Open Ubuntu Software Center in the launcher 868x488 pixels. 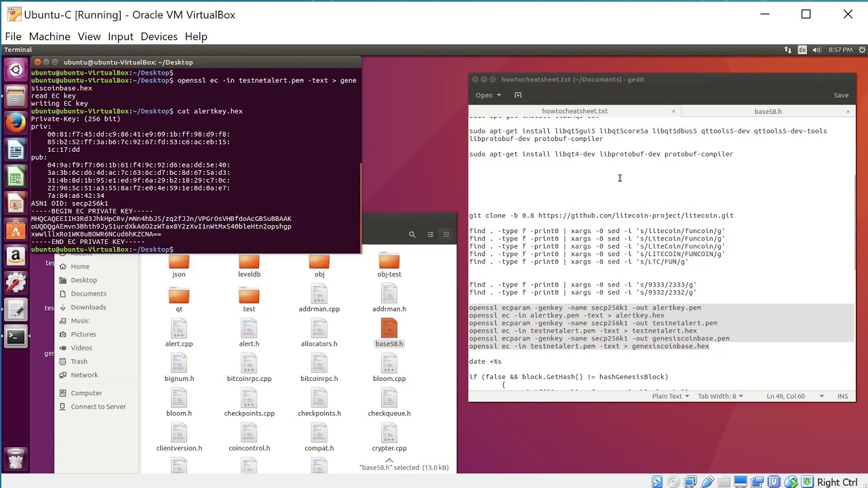[x=16, y=229]
